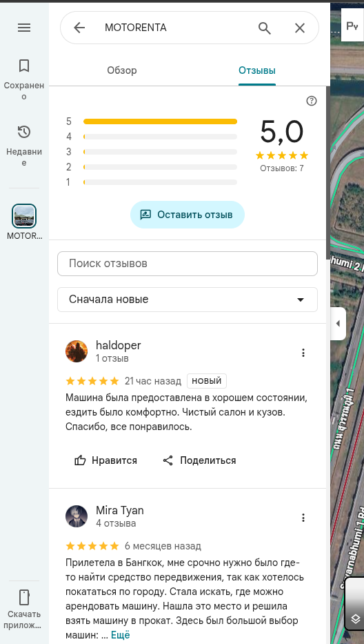Image resolution: width=364 pixels, height=644 pixels.
Task: Open haldoper review options menu
Action: click(303, 353)
